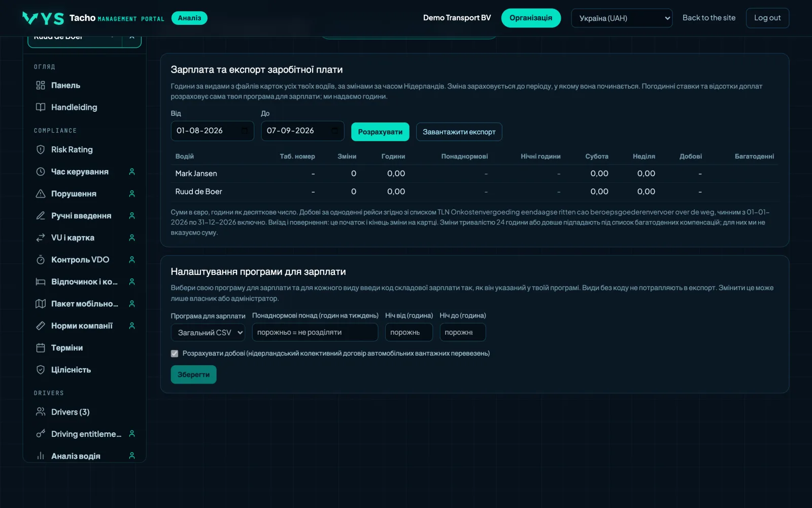Screen dimensions: 812x508
Task: Click the Ніч від (година) input field
Action: pyautogui.click(x=409, y=332)
